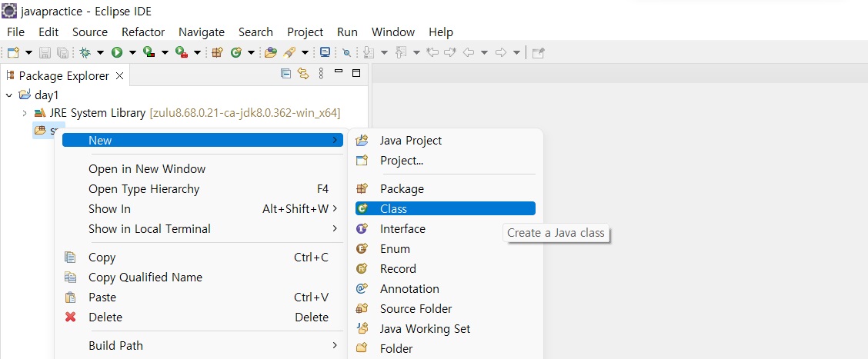Choose Copy Qualified Name
Viewport: 868px width, 359px height.
pos(202,278)
